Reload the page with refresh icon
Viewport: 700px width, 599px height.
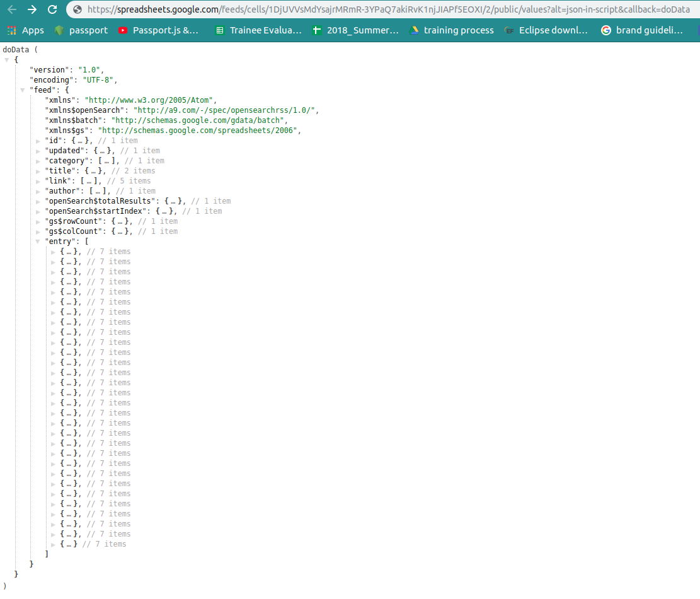[x=52, y=9]
